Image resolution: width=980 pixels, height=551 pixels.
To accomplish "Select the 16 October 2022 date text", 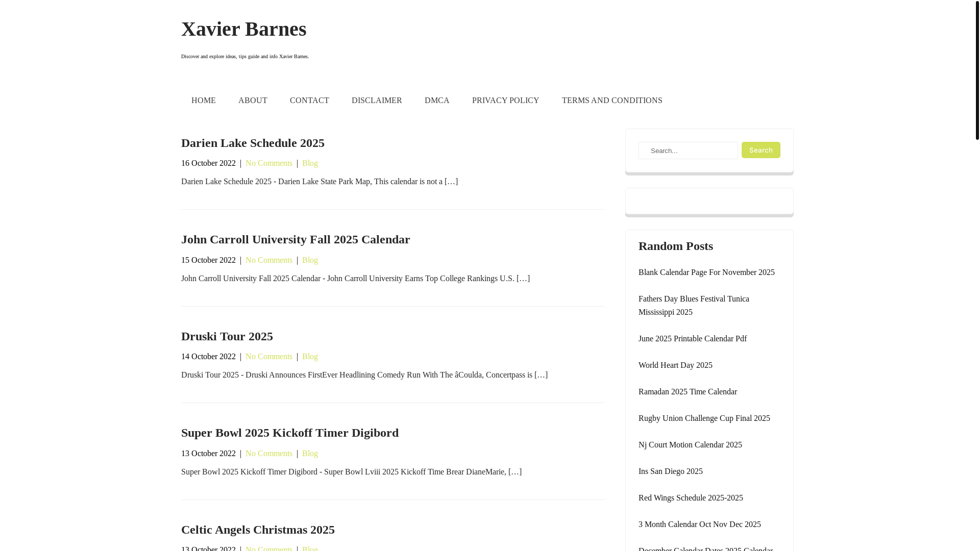I will (x=208, y=163).
